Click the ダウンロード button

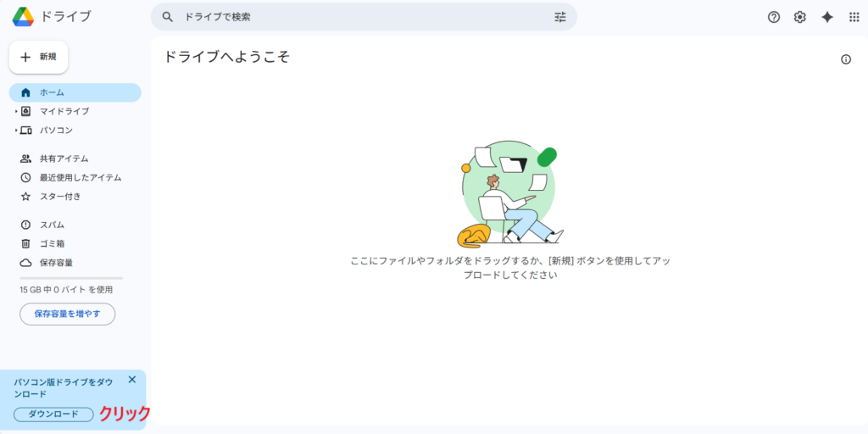tap(53, 414)
